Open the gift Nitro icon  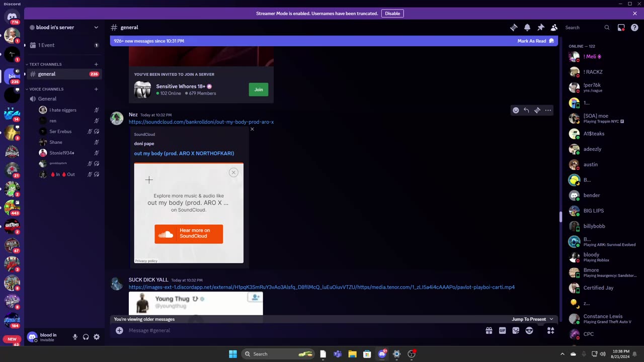[489, 330]
